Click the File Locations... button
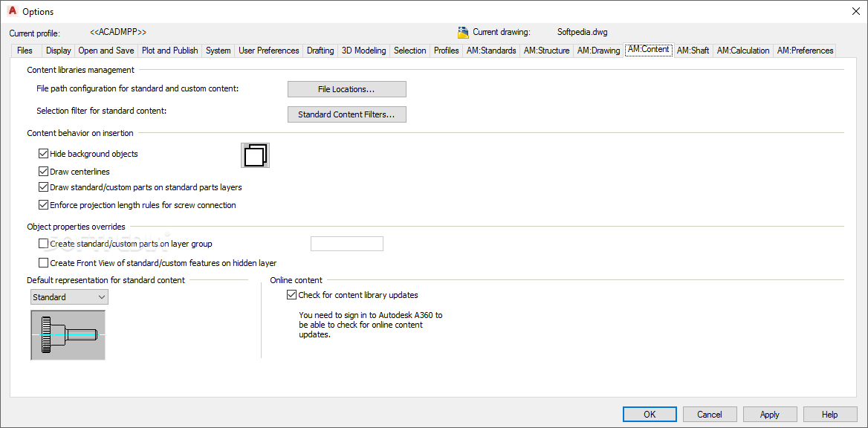 346,89
